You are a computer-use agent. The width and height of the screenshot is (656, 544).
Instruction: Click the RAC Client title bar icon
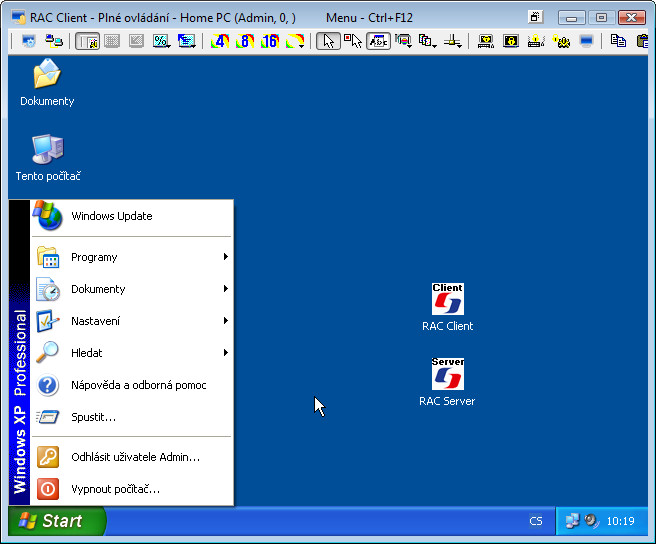[x=19, y=18]
